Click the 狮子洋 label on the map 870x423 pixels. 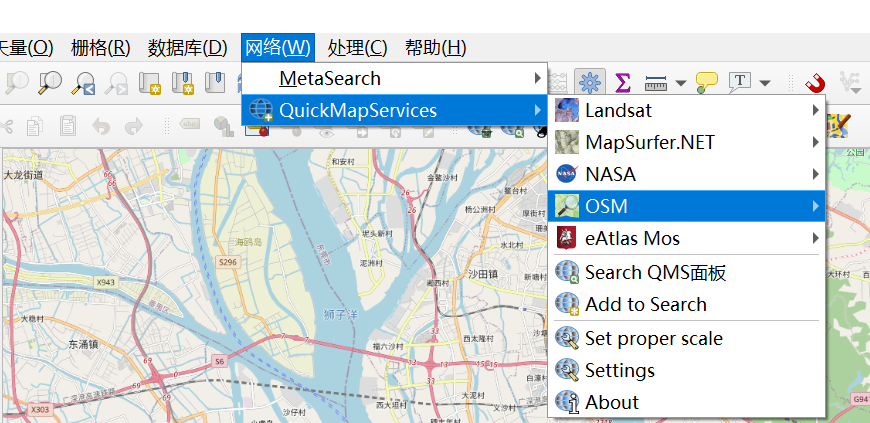pos(341,315)
